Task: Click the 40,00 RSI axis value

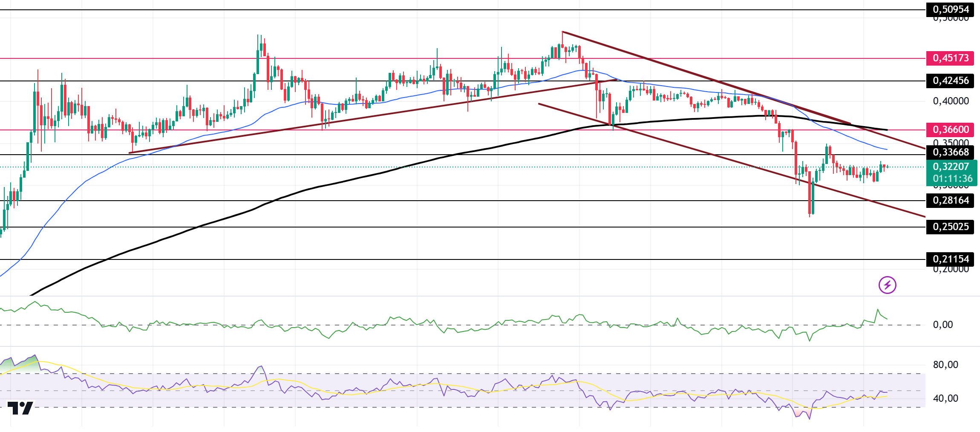Action: click(x=945, y=398)
